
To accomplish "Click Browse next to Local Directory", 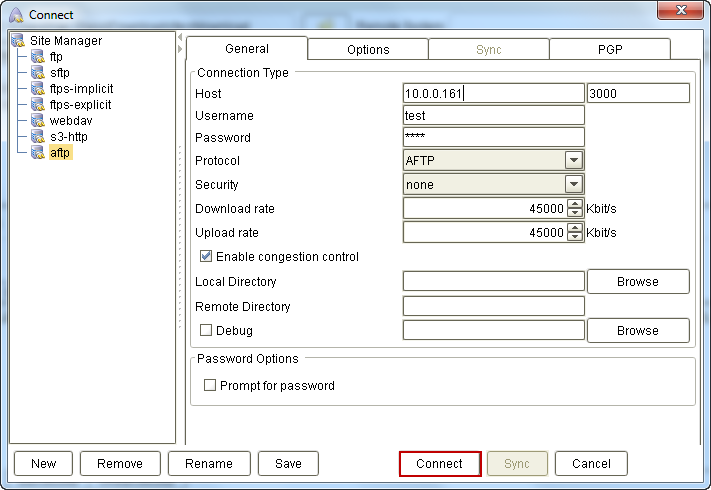I will pos(637,282).
